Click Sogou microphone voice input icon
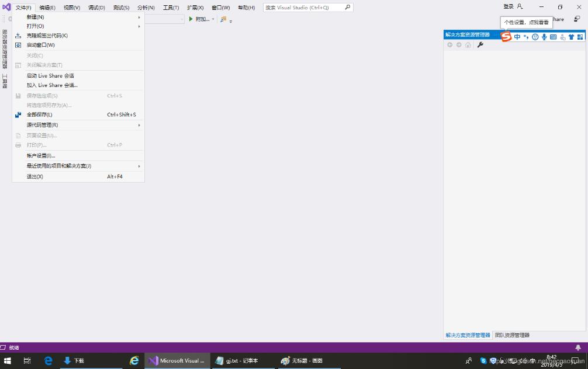 544,37
